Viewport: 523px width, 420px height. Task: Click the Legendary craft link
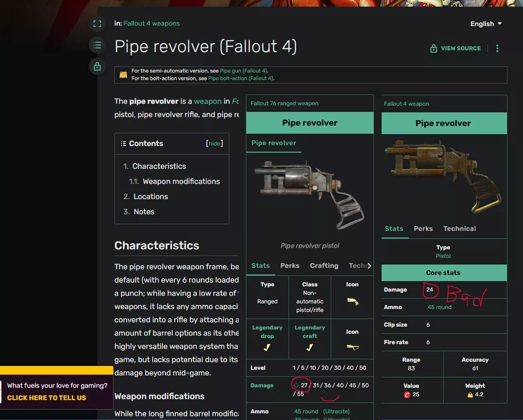pos(309,332)
